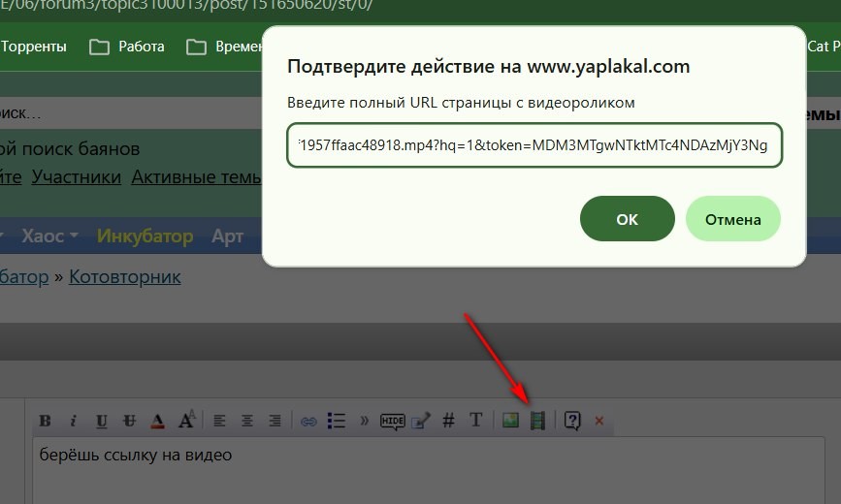Viewport: 841px width, 504px height.
Task: Click the T text icon
Action: 476,420
